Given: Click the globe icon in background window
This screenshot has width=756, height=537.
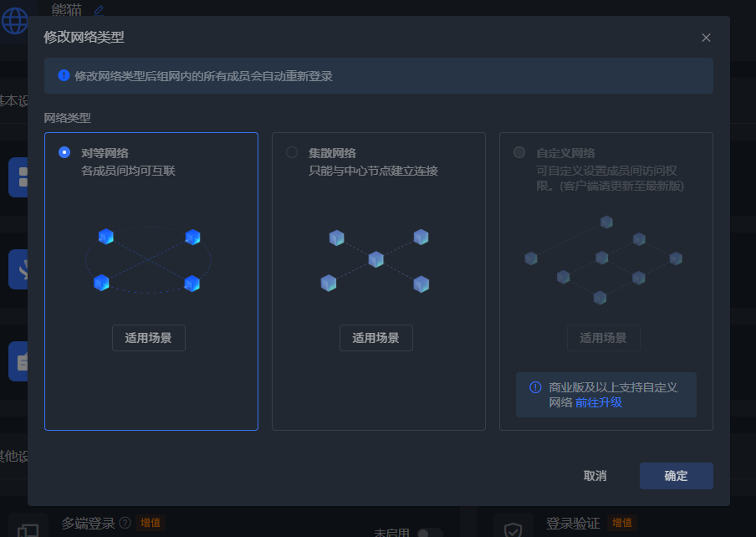Looking at the screenshot, I should coord(14,20).
